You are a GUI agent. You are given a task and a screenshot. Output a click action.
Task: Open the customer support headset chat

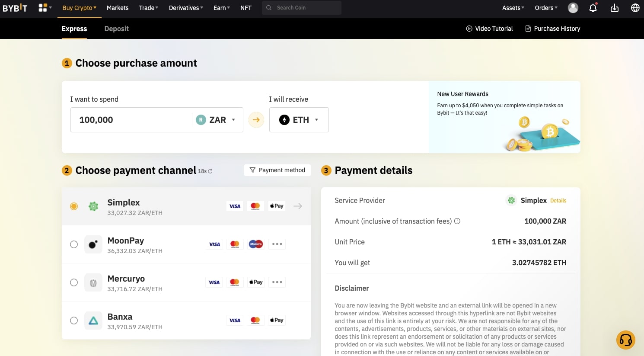tap(626, 340)
